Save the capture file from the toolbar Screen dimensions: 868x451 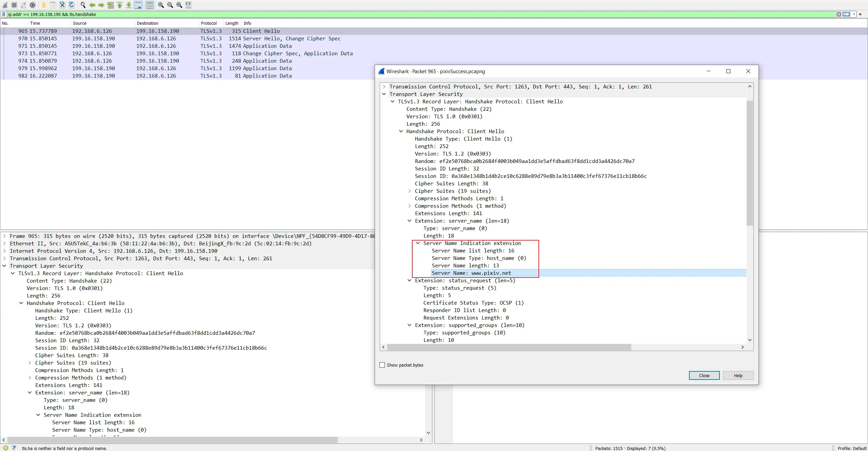pos(53,5)
